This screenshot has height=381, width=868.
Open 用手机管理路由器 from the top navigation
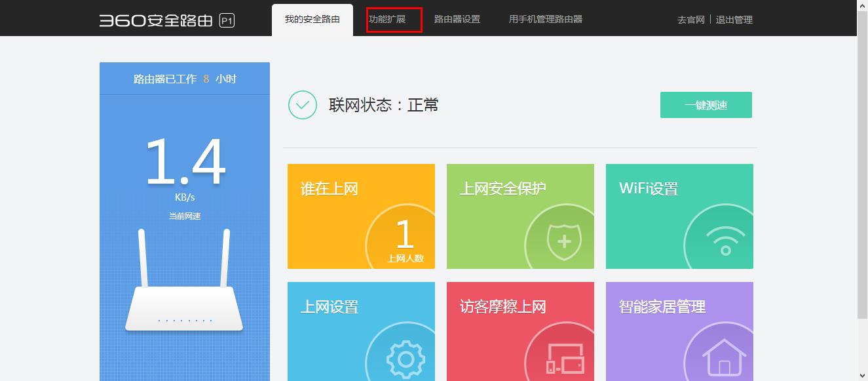[546, 20]
